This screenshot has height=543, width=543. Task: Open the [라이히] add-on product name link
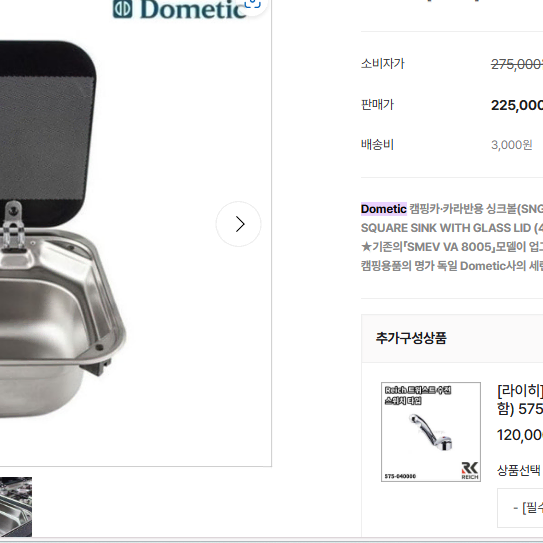(520, 400)
